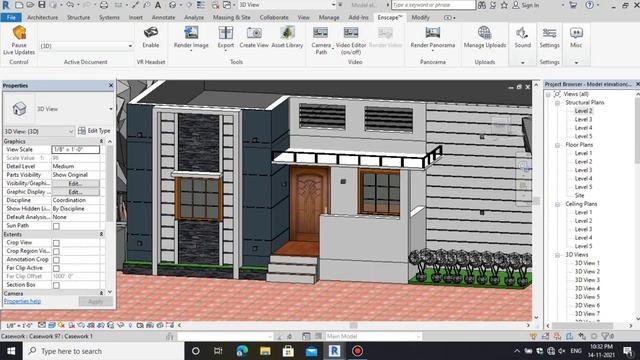Open the Windows Start menu
The height and width of the screenshot is (360, 640).
pyautogui.click(x=11, y=351)
